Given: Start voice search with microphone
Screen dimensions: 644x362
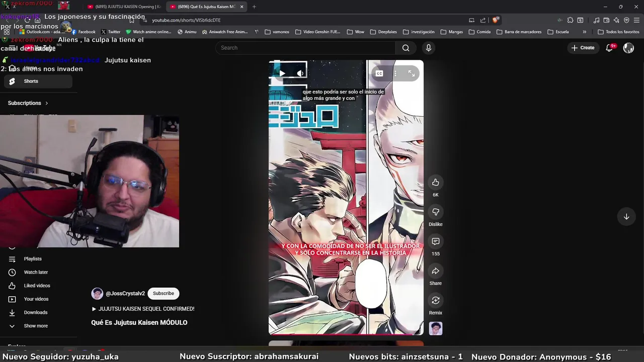Looking at the screenshot, I should click(x=428, y=48).
